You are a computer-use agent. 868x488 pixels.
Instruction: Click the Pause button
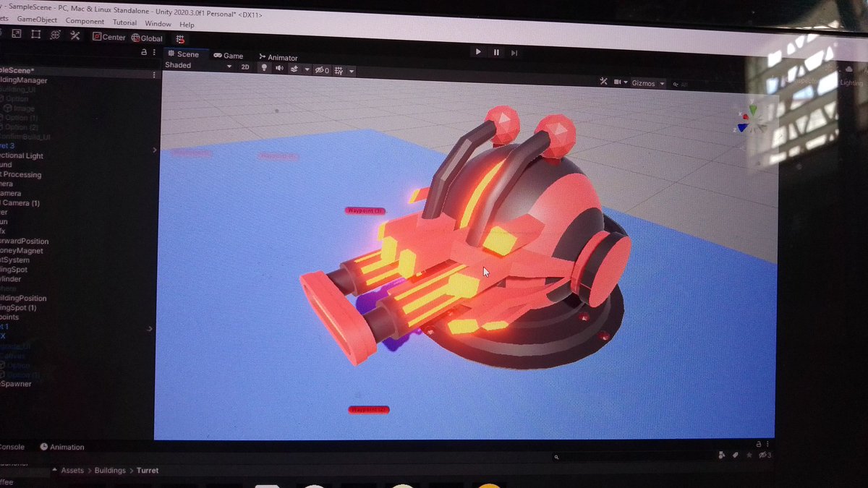(x=496, y=52)
